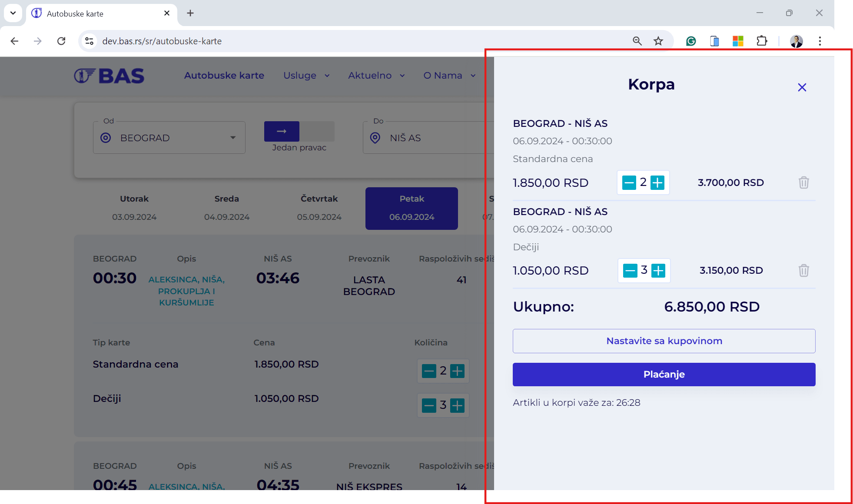Open the Chrome profile avatar
Viewport: 853px width, 504px height.
796,41
